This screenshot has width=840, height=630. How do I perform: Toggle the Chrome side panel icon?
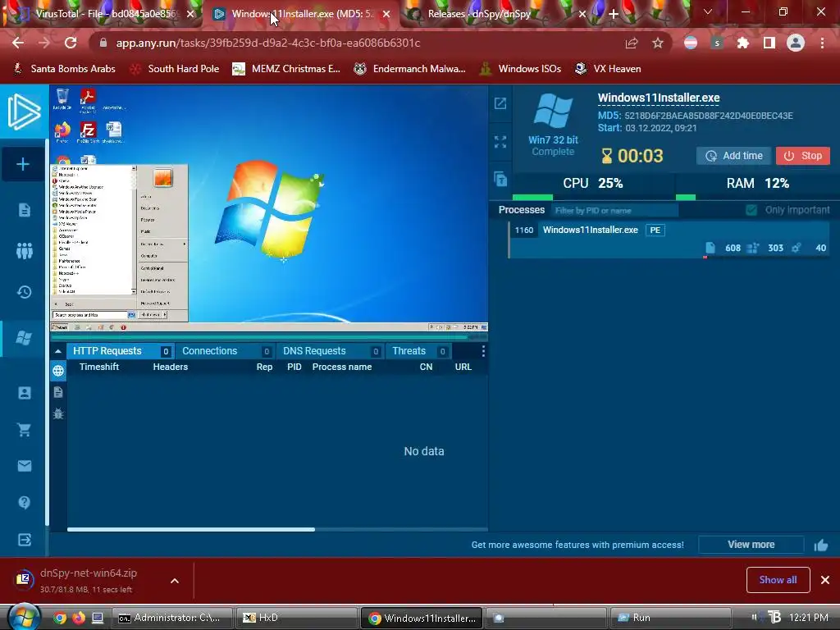click(x=769, y=43)
